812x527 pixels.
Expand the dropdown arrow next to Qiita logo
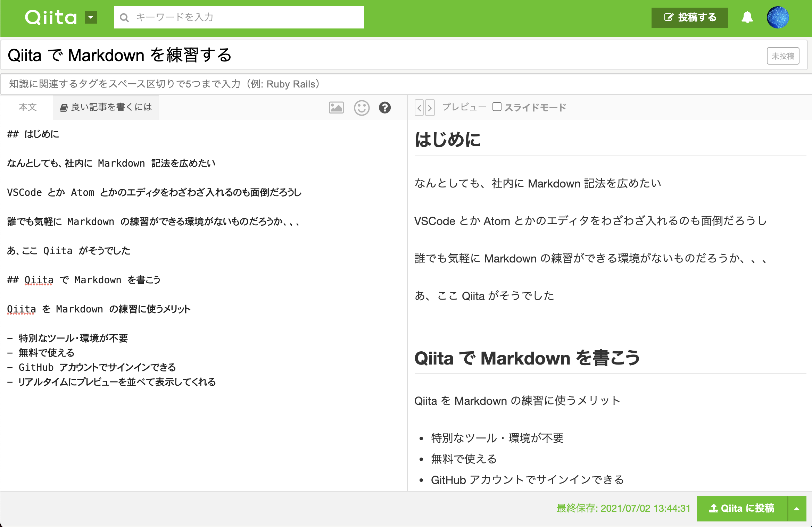coord(91,17)
